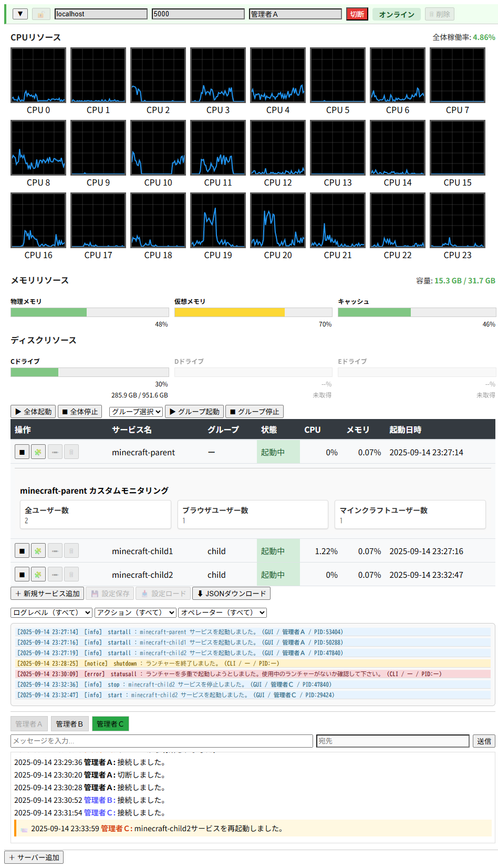The height and width of the screenshot is (868, 498).
Task: Focus the メッセージを入力 text field
Action: tap(162, 741)
